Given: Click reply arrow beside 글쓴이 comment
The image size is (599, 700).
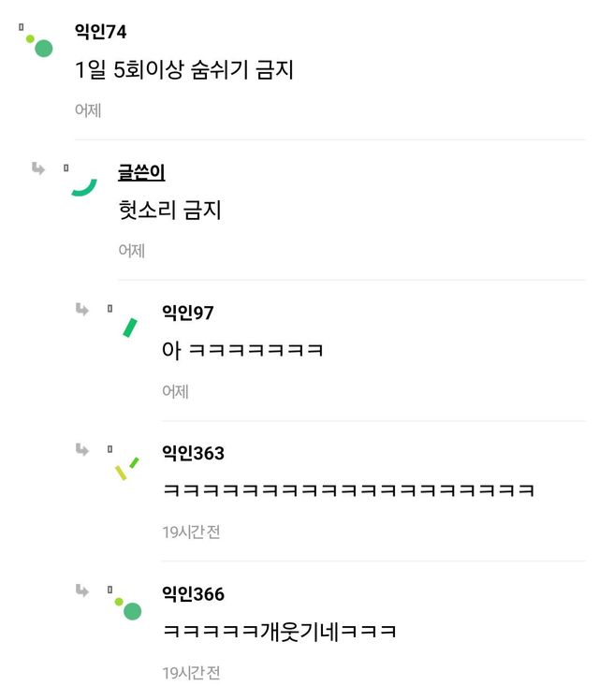Looking at the screenshot, I should coord(38,168).
